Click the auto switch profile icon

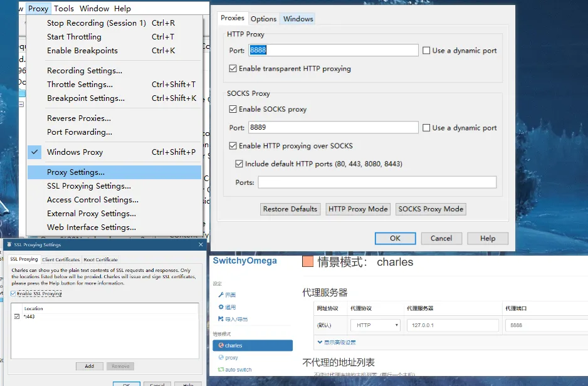coord(221,370)
